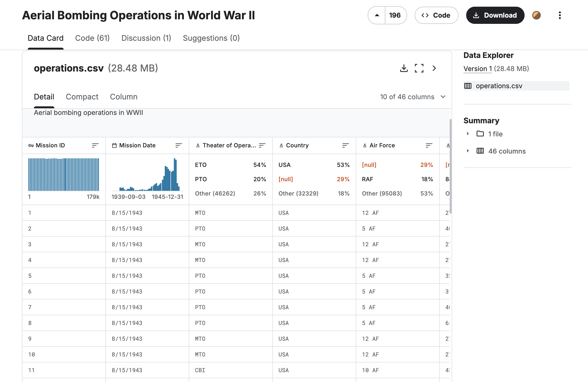Open sort options for Mission Date column
588x382 pixels.
[178, 145]
